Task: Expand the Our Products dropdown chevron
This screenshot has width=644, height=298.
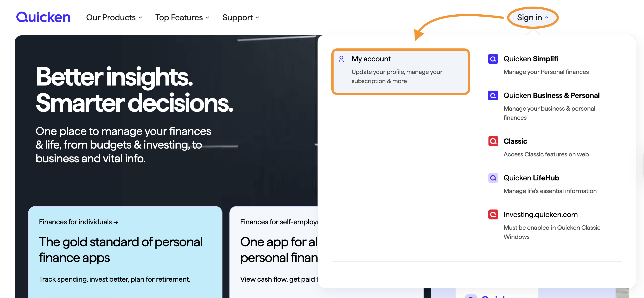Action: click(x=141, y=17)
